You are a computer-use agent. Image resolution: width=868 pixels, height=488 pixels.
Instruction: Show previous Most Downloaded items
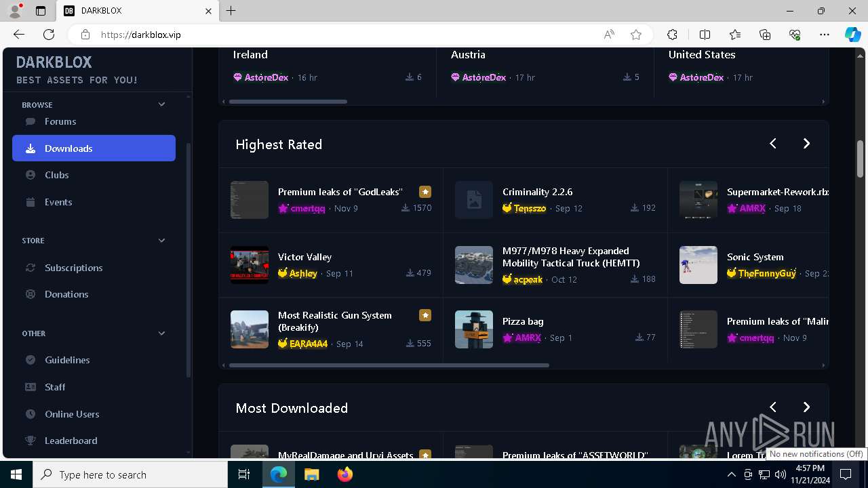[773, 407]
